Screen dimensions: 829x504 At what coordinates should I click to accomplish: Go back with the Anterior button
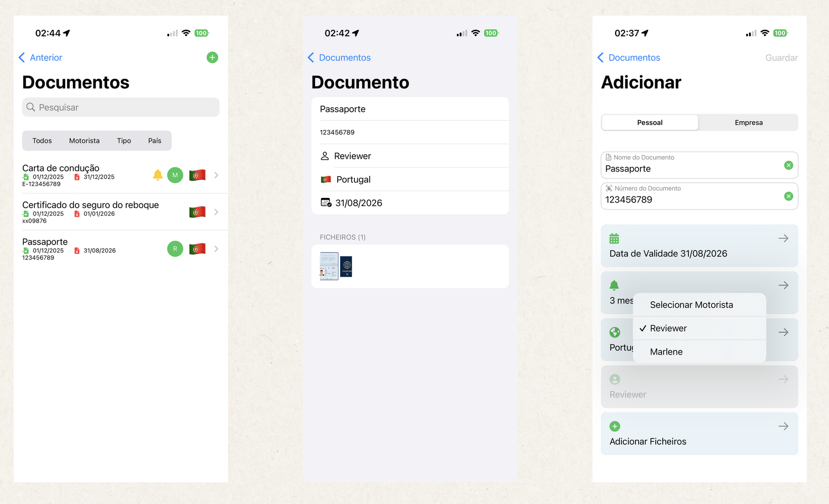click(41, 58)
